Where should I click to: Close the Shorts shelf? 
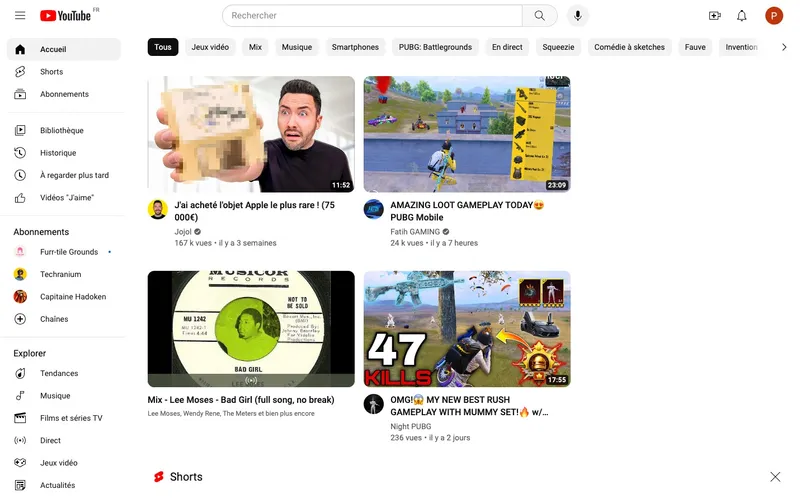(x=775, y=477)
